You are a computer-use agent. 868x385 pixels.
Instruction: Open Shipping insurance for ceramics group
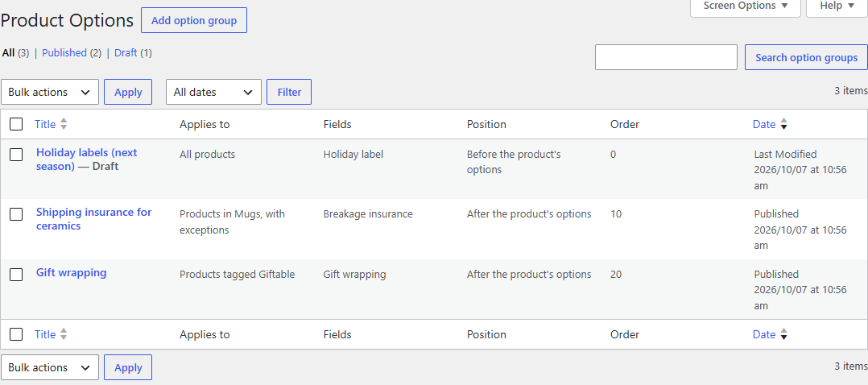pos(93,219)
